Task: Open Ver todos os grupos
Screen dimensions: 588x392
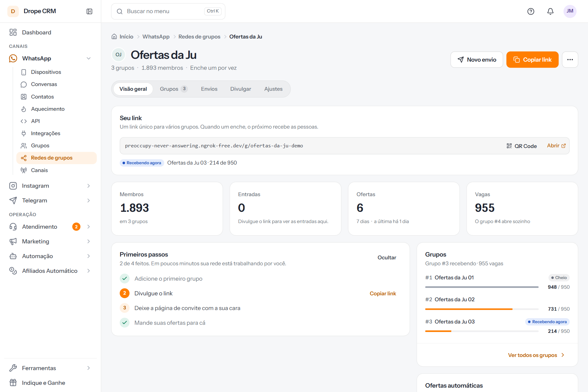Action: tap(536, 355)
